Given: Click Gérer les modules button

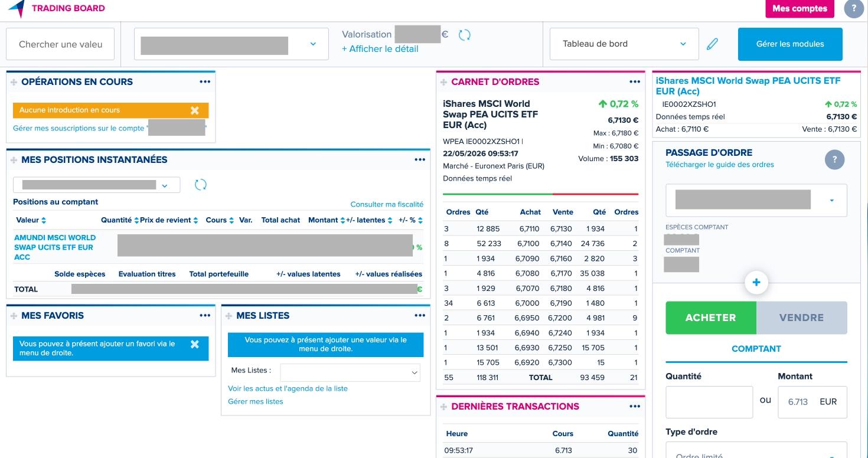Looking at the screenshot, I should pos(790,44).
